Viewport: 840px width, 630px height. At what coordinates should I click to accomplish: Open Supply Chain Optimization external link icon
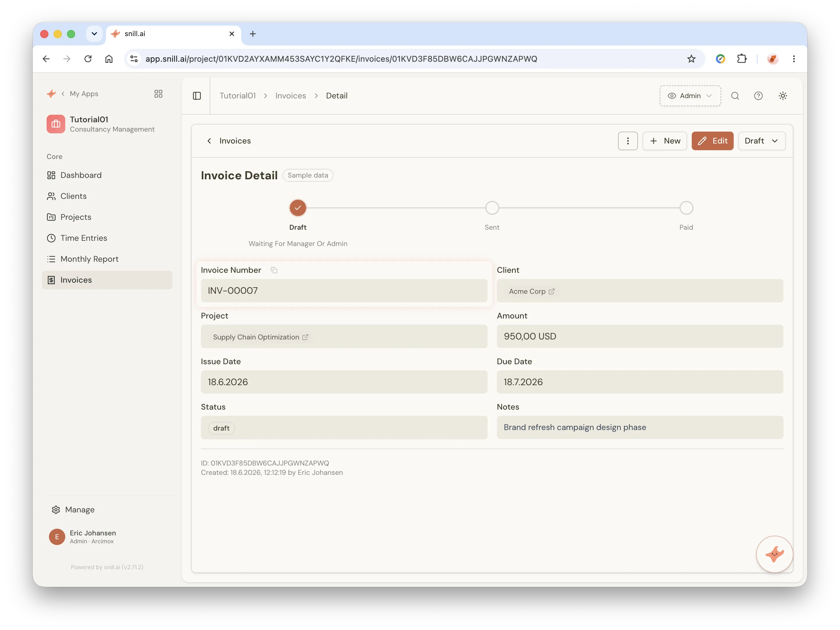point(305,337)
